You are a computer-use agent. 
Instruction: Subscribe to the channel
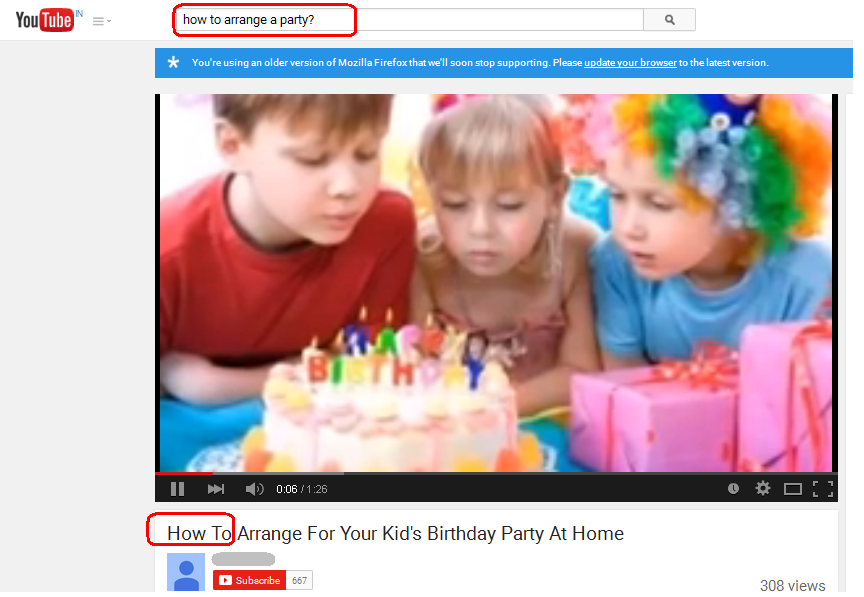(x=249, y=580)
